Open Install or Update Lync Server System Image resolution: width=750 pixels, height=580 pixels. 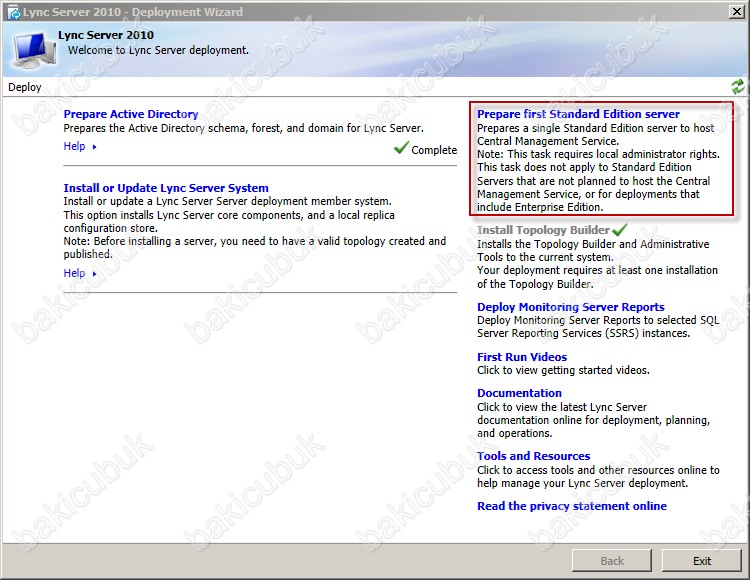pos(166,188)
